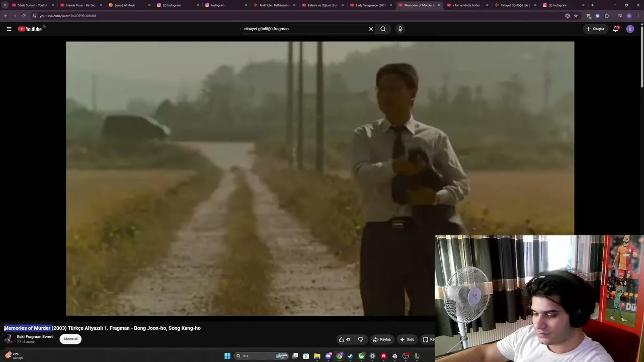The width and height of the screenshot is (644, 362).
Task: Switch to the Suno AI Music tab
Action: tap(129, 5)
